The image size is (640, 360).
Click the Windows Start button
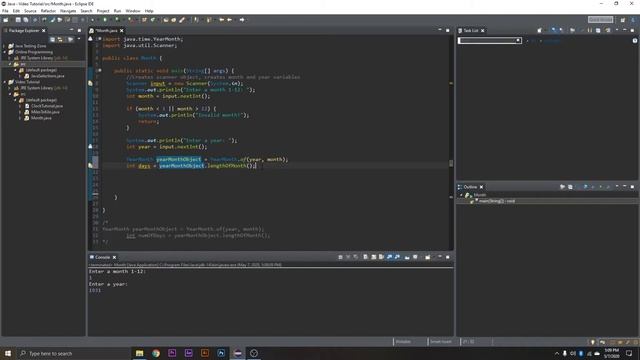8,353
